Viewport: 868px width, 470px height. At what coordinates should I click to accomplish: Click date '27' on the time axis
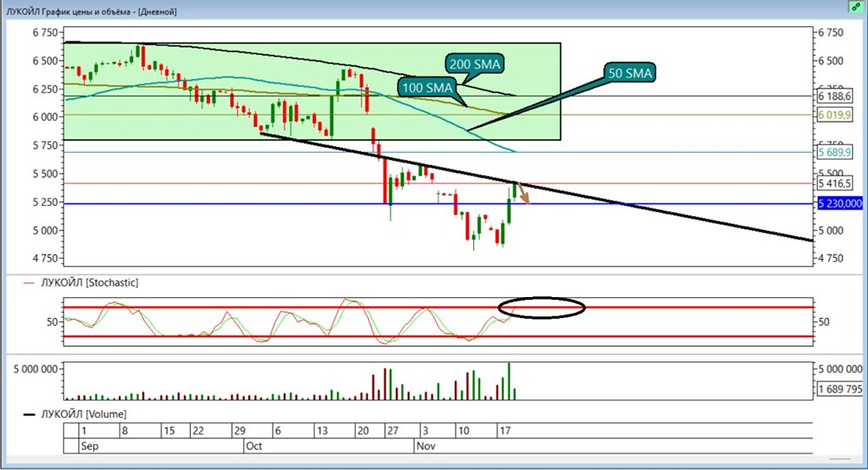[392, 431]
